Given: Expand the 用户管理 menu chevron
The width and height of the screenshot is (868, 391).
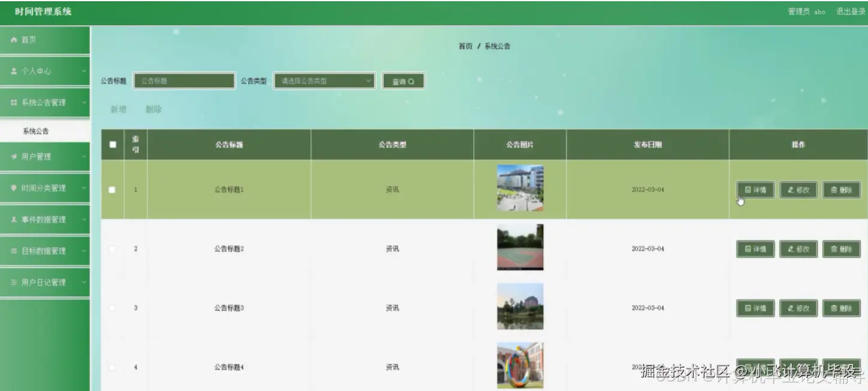Looking at the screenshot, I should tap(84, 157).
